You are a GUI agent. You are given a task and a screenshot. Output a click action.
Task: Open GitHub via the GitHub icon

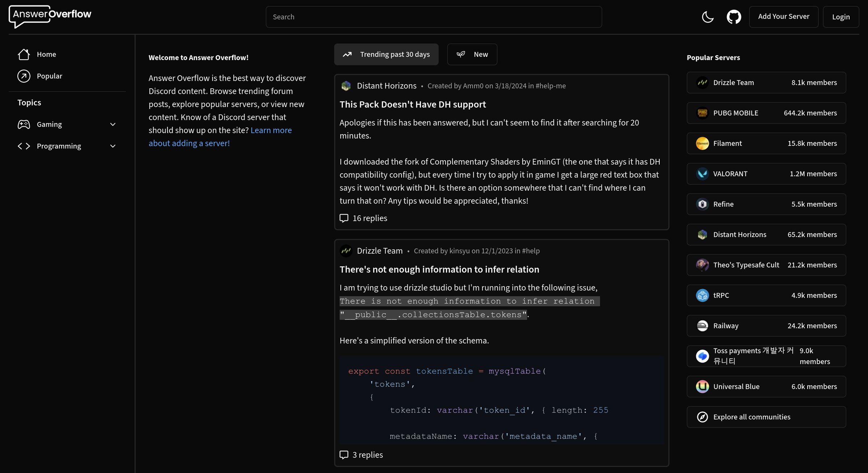(734, 17)
